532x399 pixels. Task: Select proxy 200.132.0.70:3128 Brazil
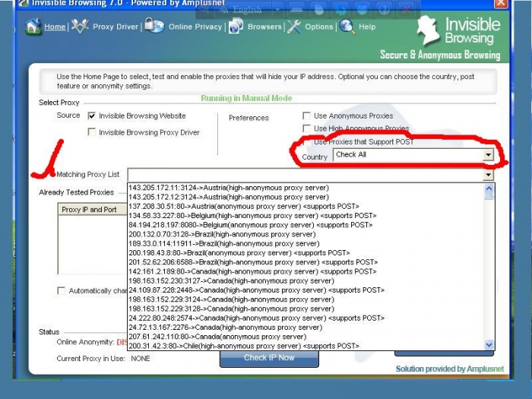306,234
